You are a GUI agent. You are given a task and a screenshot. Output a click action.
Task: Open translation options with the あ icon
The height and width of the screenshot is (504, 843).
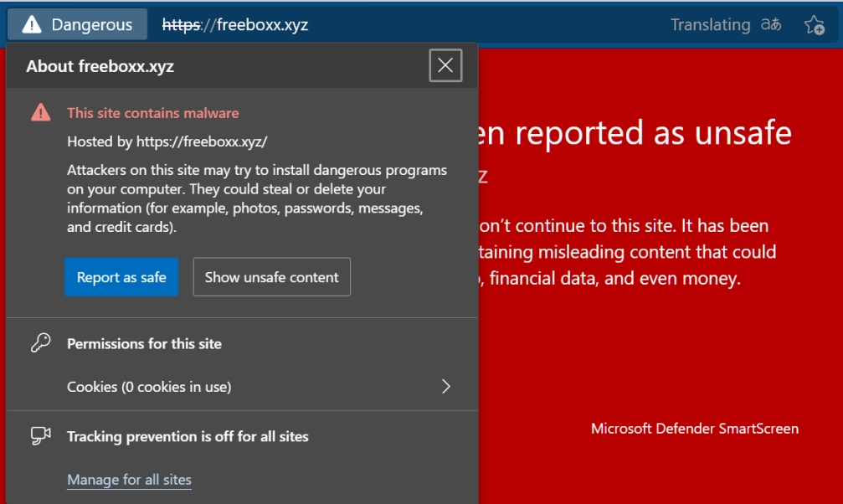(770, 24)
